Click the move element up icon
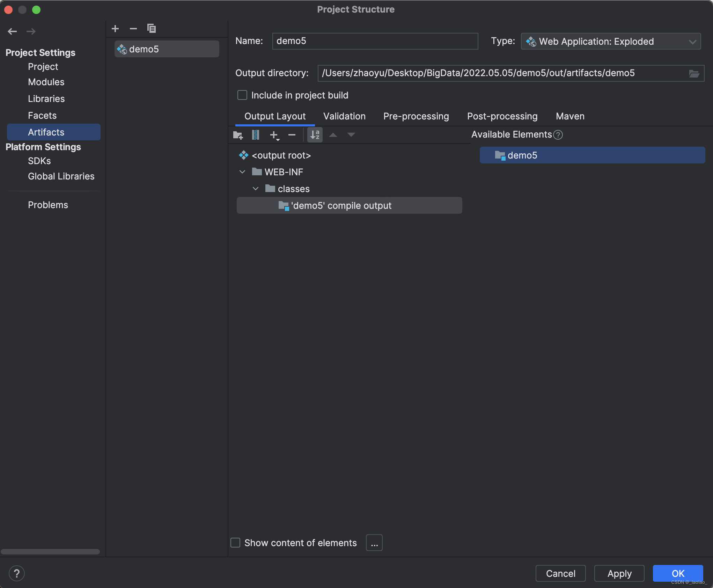713x588 pixels. point(333,135)
